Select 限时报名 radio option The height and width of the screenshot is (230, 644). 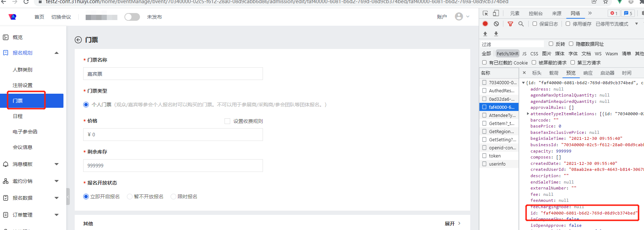pos(173,197)
